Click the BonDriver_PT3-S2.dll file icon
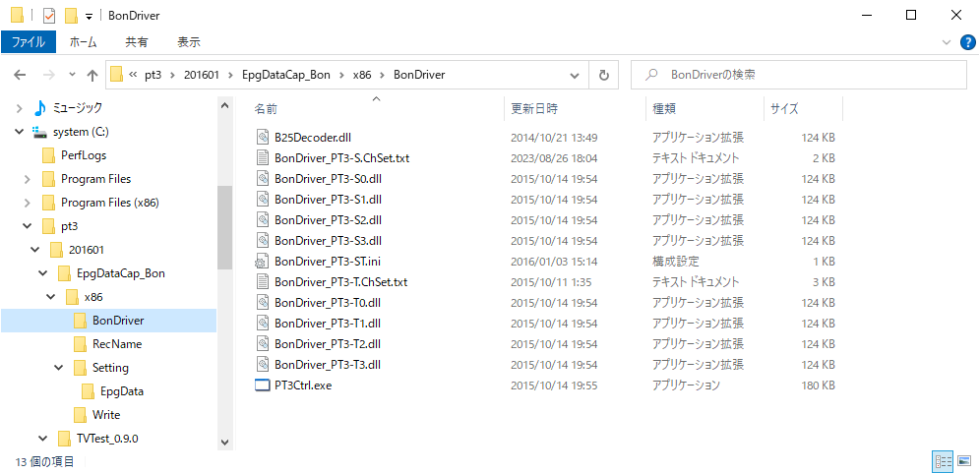The width and height of the screenshot is (980, 474). pos(263,220)
